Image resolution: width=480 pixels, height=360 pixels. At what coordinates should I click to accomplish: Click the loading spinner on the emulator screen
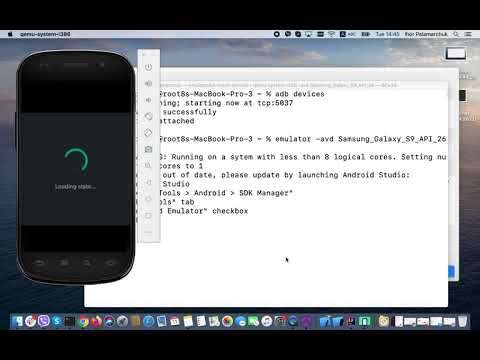pyautogui.click(x=76, y=160)
